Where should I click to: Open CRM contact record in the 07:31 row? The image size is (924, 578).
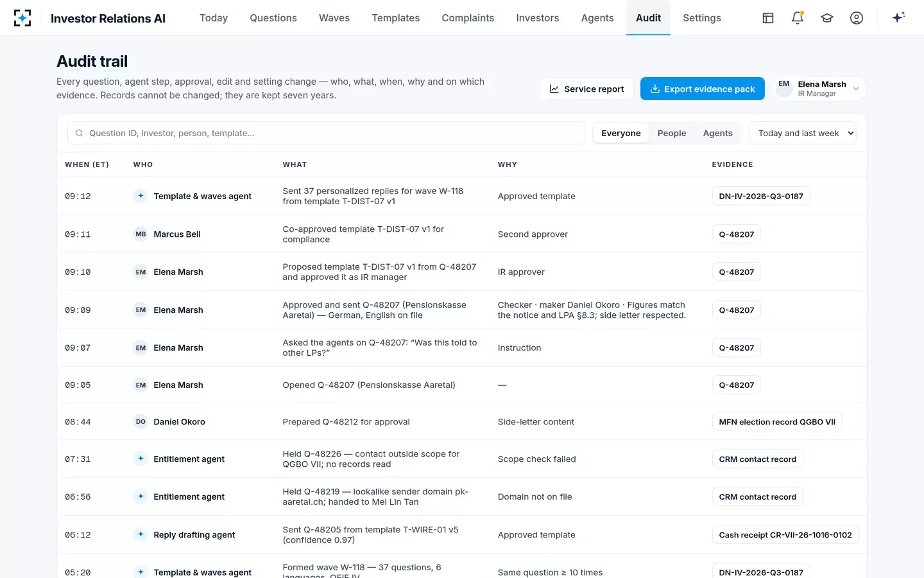tap(757, 459)
